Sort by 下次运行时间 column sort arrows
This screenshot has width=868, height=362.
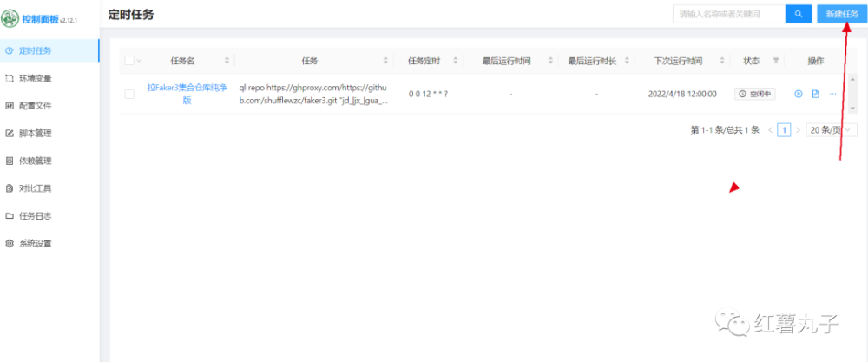pos(722,61)
